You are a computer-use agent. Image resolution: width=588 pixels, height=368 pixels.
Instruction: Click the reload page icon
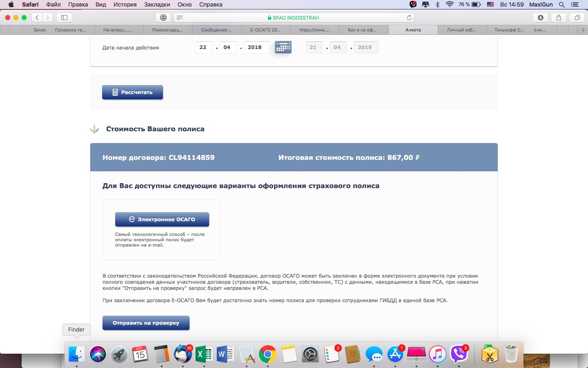[x=409, y=18]
